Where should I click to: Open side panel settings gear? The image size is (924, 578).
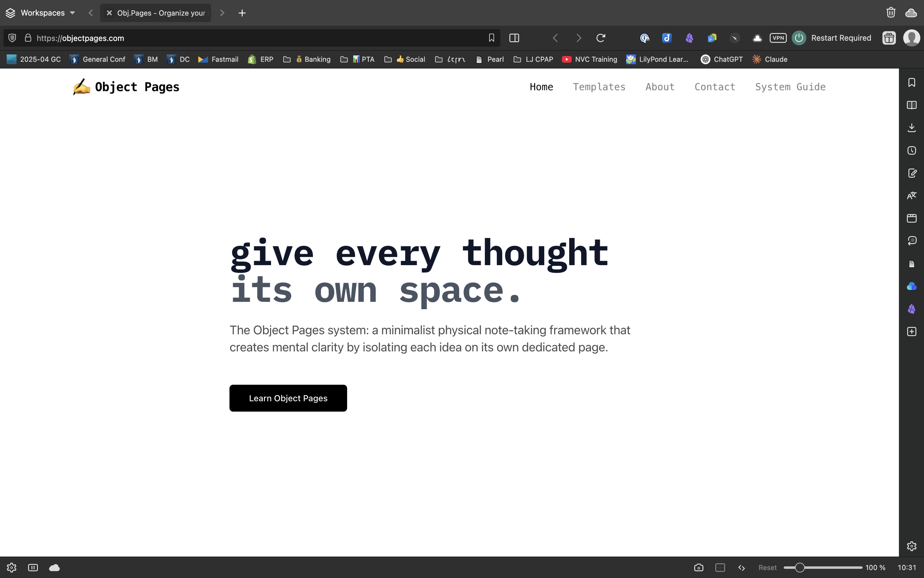point(911,546)
